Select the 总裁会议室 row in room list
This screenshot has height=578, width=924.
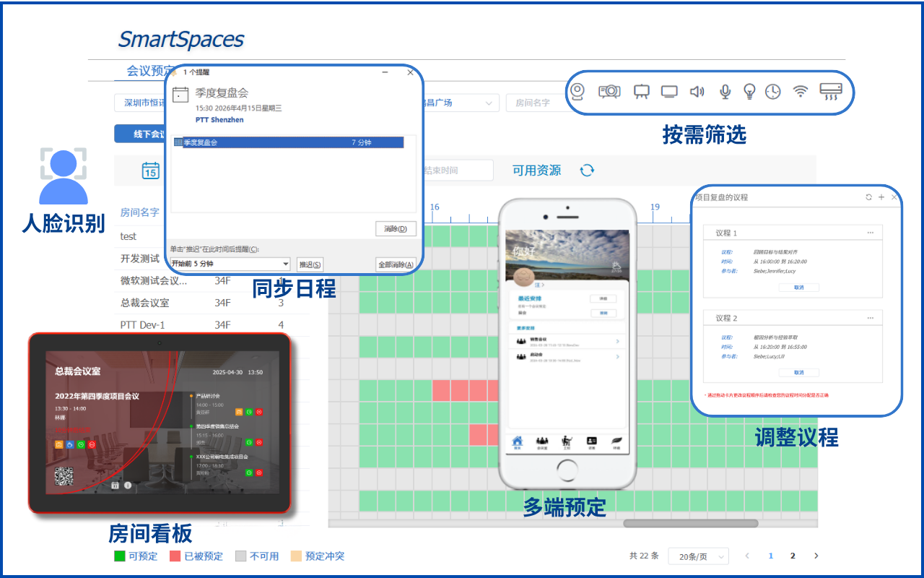[212, 303]
